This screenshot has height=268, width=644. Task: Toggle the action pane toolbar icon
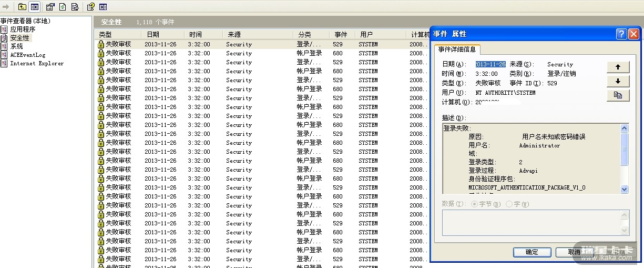(103, 7)
